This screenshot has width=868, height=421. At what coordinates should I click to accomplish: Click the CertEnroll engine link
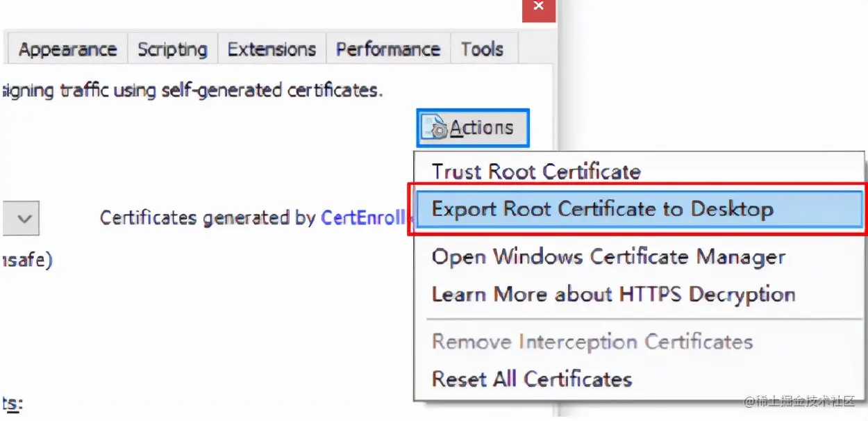click(x=363, y=217)
